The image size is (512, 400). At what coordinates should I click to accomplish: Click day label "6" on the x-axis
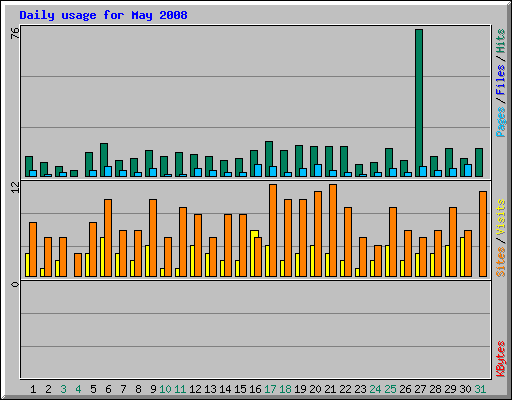point(108,389)
